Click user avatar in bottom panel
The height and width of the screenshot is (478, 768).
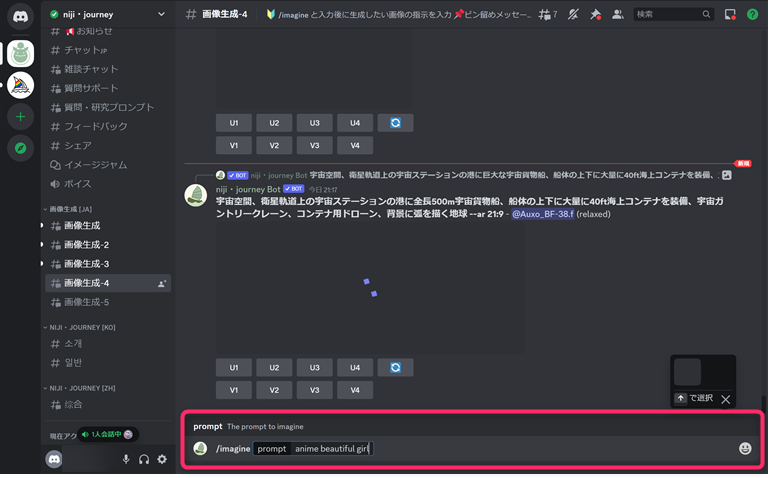tap(54, 459)
